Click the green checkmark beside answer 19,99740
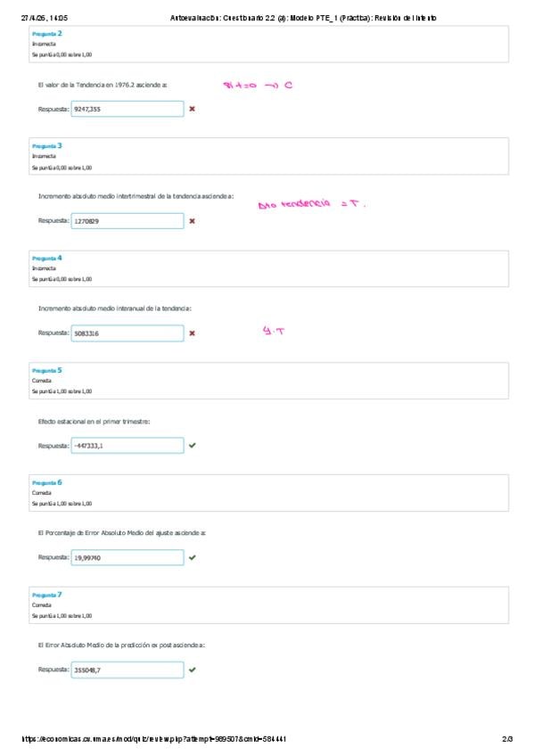Image resolution: width=534 pixels, height=756 pixels. 193,557
